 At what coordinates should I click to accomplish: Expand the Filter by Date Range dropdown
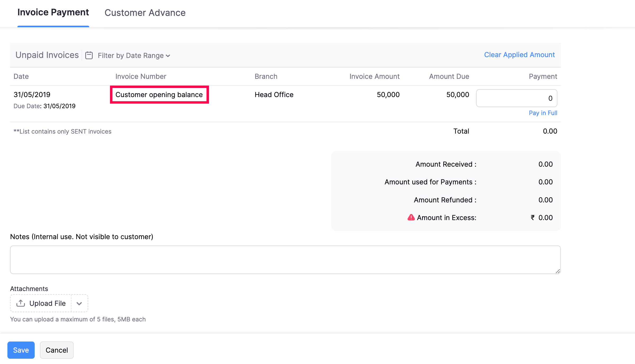134,56
